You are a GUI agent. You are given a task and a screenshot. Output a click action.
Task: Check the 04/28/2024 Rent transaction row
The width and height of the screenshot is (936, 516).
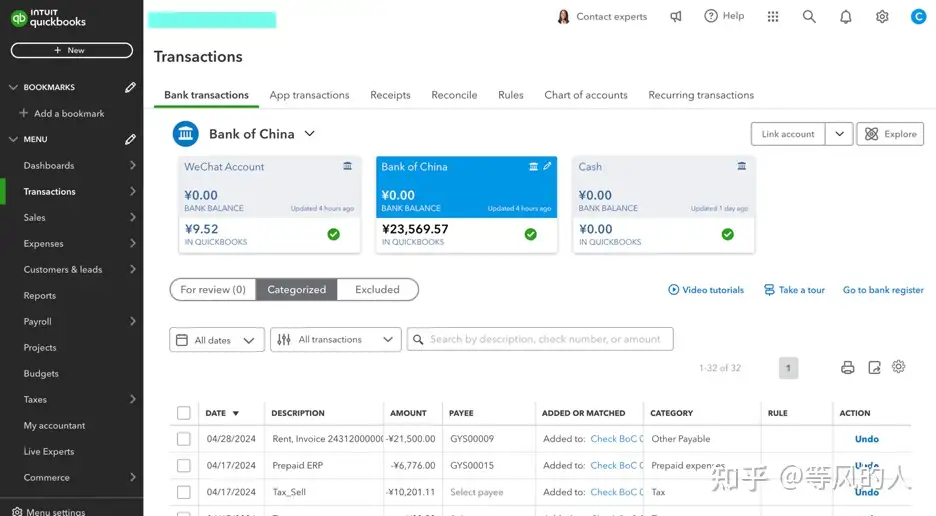(184, 439)
